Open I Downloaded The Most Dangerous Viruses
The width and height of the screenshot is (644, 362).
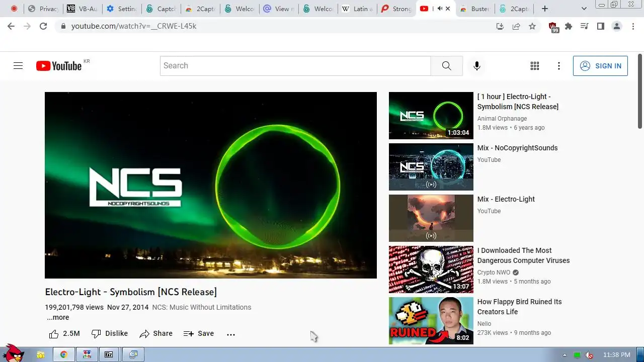(524, 255)
